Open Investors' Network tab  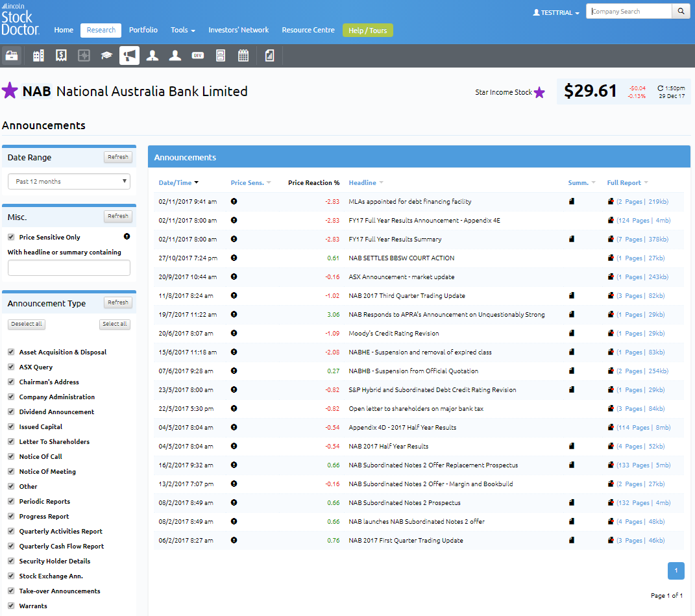tap(238, 30)
